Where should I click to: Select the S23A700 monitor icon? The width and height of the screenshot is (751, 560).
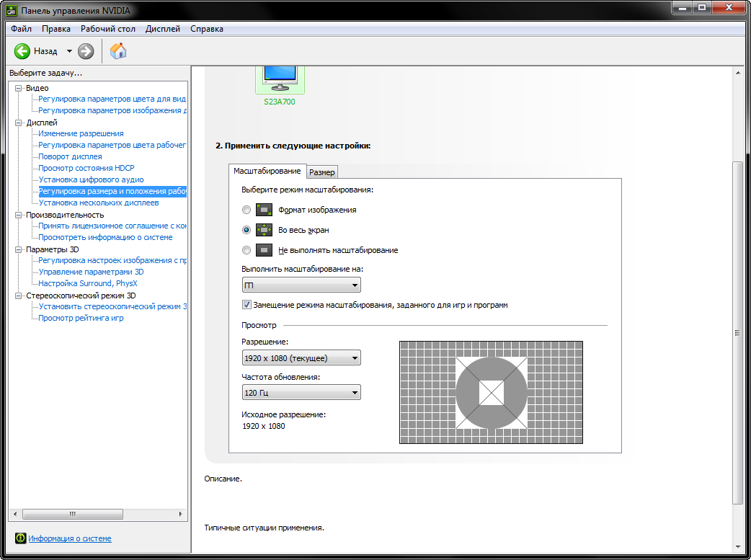pyautogui.click(x=280, y=77)
